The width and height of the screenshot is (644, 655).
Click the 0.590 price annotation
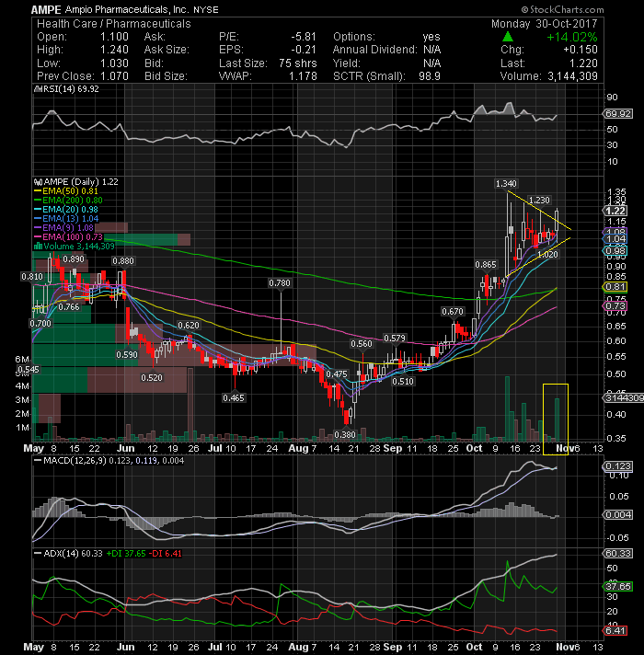(x=127, y=354)
